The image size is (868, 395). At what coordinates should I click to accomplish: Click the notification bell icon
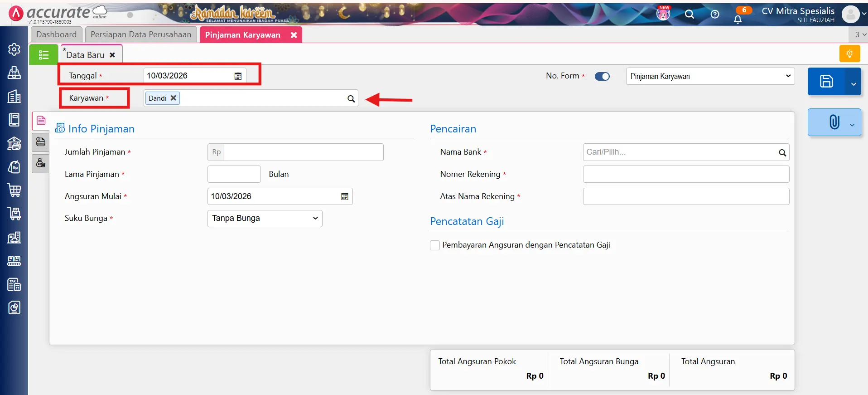click(x=738, y=20)
